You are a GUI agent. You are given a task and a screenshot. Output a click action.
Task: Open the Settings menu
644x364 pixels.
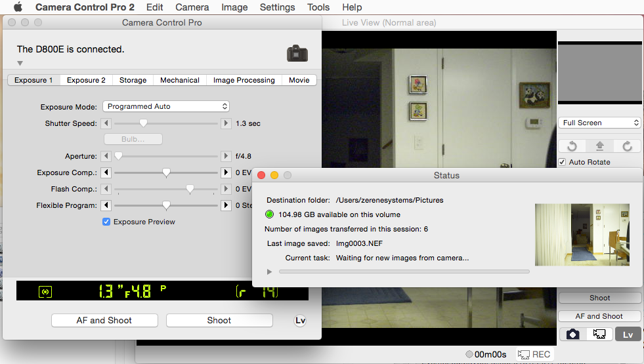pos(277,7)
